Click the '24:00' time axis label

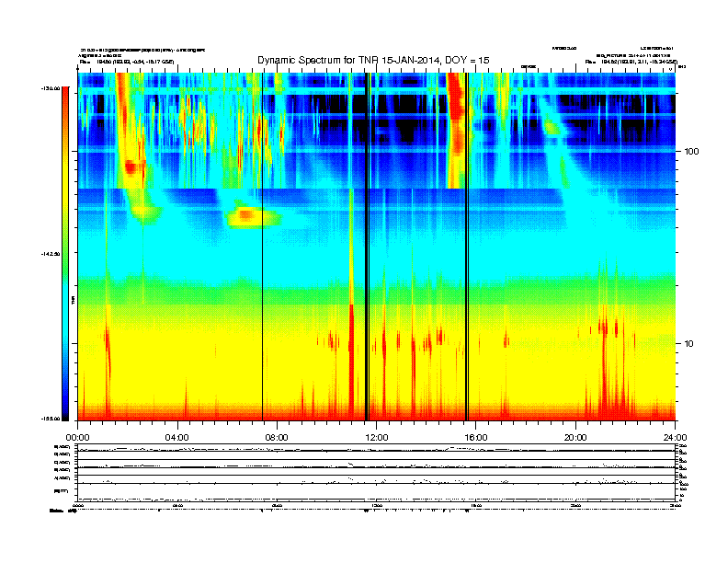pos(676,438)
